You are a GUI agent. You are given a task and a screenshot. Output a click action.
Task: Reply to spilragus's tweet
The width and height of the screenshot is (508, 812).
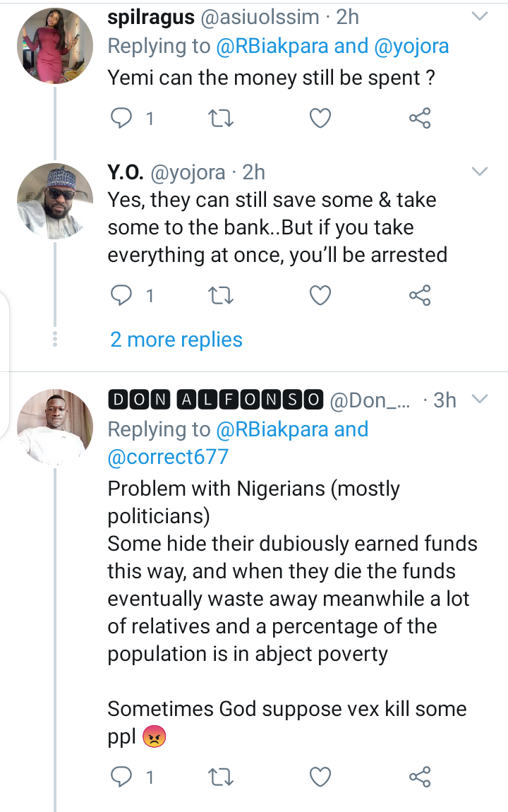pyautogui.click(x=123, y=119)
